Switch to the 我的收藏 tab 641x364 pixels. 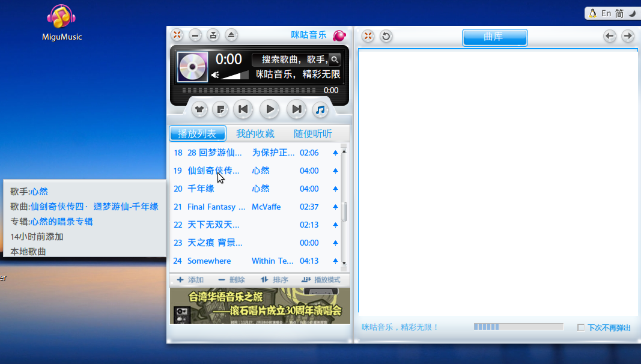coord(255,133)
